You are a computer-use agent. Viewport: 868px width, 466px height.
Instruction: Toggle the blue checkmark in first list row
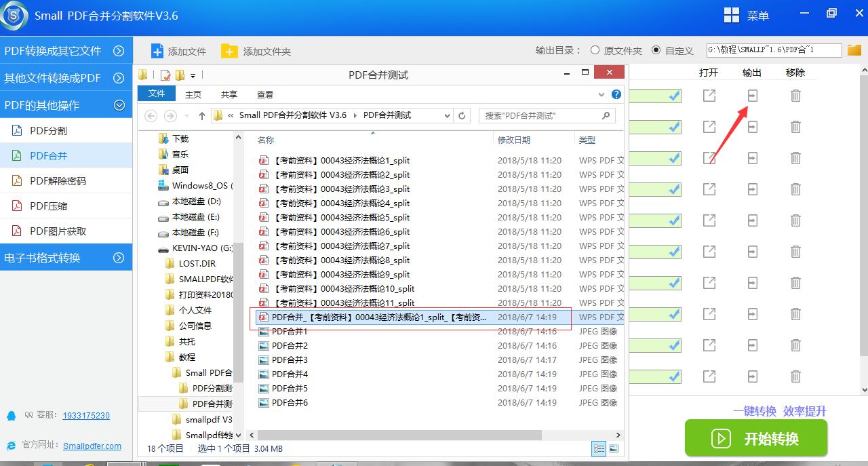tap(674, 96)
